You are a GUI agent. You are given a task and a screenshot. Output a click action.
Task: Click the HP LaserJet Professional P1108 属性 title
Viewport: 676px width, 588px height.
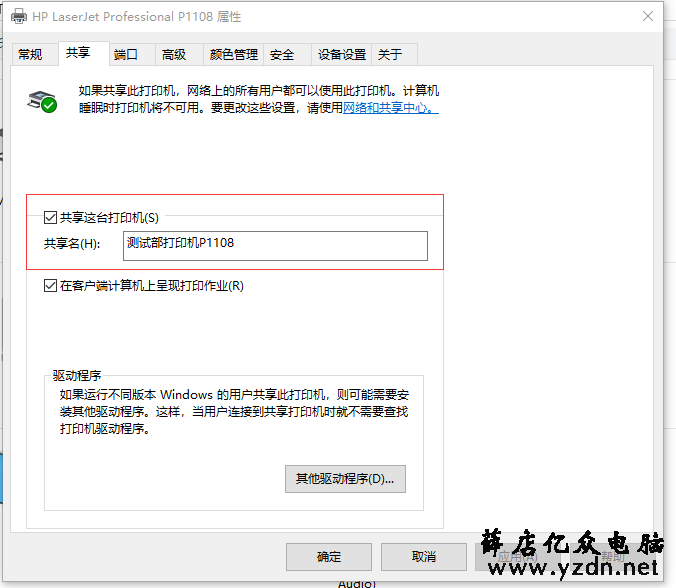137,16
